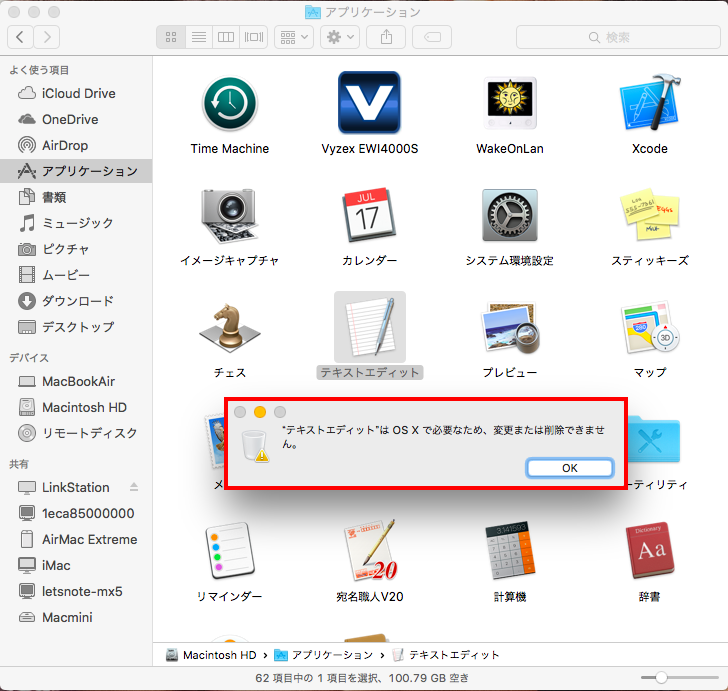728x691 pixels.
Task: Select the Xcode application icon
Action: [x=650, y=102]
